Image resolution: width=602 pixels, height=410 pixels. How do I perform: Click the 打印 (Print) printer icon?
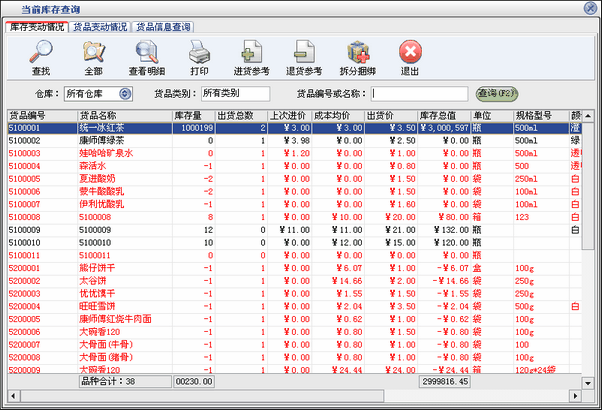click(199, 55)
